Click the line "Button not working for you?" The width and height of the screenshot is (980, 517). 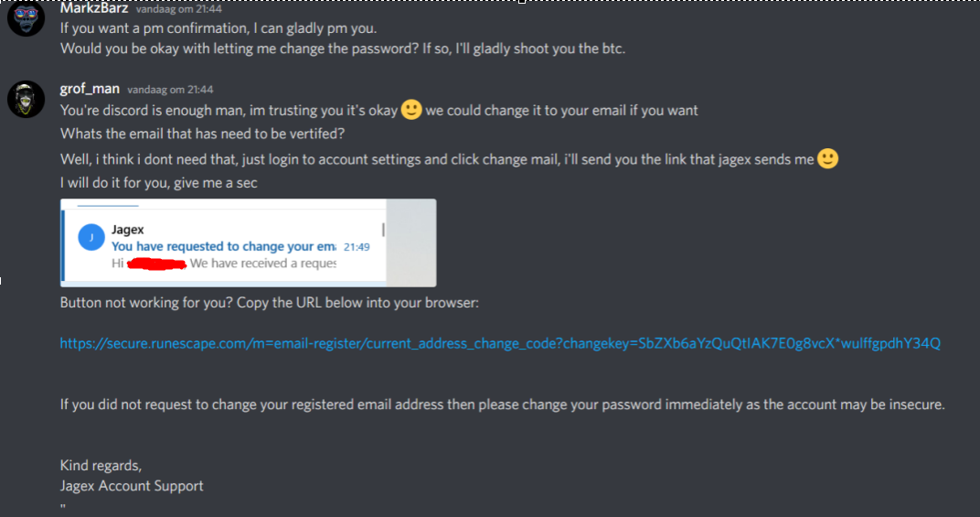click(x=269, y=303)
